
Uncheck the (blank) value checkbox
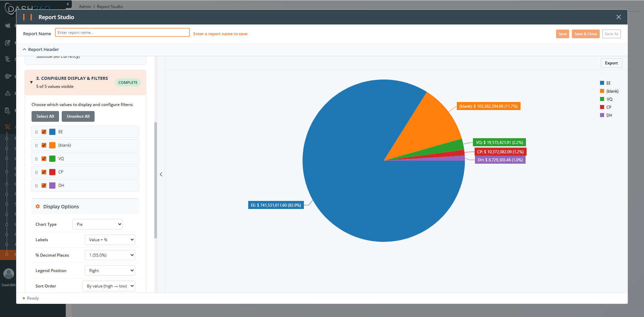[x=44, y=145]
